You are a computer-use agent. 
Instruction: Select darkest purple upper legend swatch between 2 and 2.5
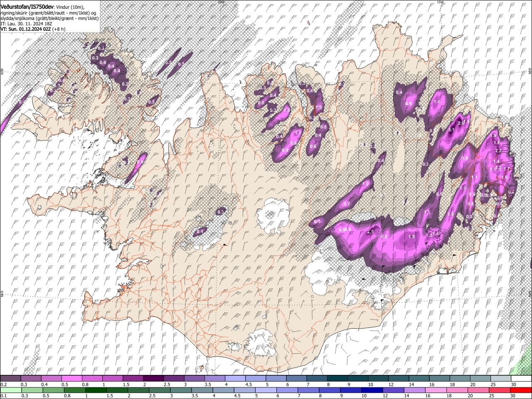153,379
